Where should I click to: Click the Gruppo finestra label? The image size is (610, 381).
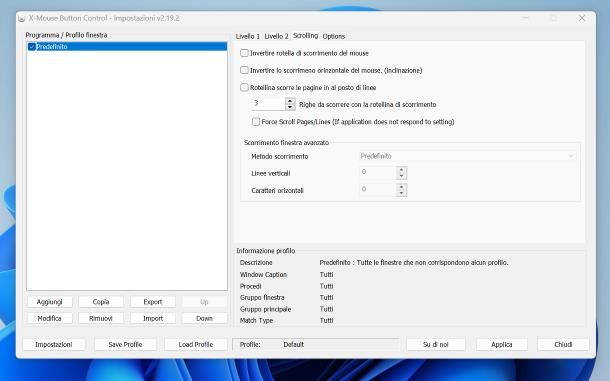point(262,297)
